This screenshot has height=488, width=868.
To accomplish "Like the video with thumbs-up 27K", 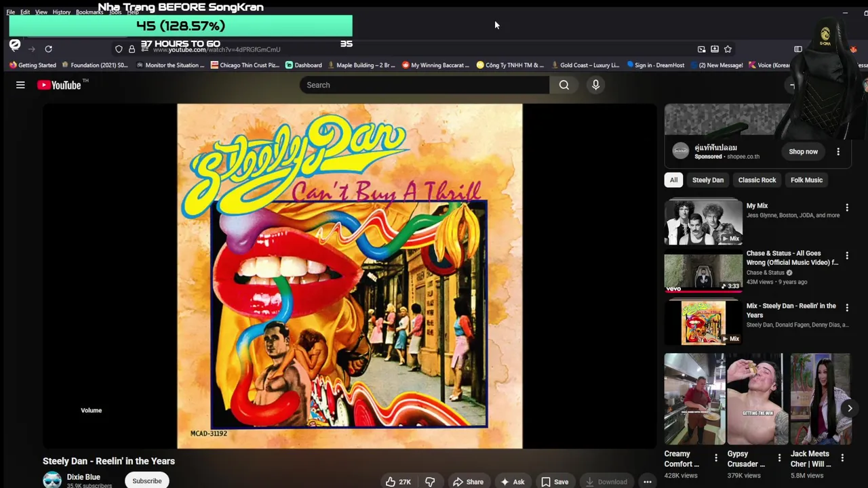I will (x=397, y=481).
